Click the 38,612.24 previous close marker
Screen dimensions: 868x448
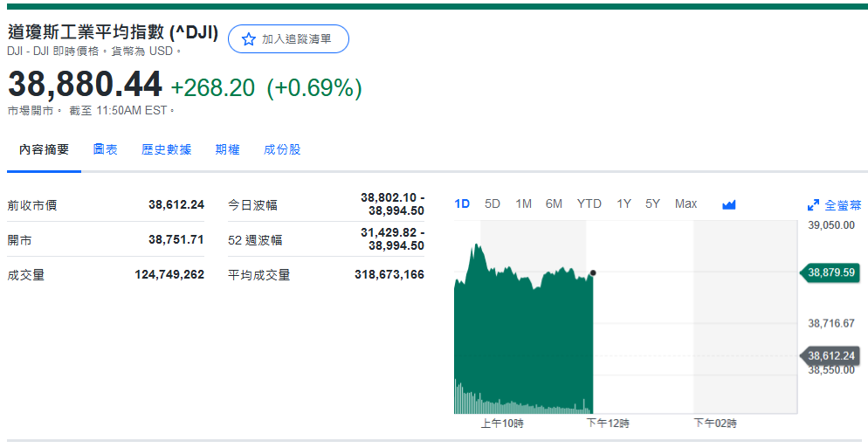point(831,355)
